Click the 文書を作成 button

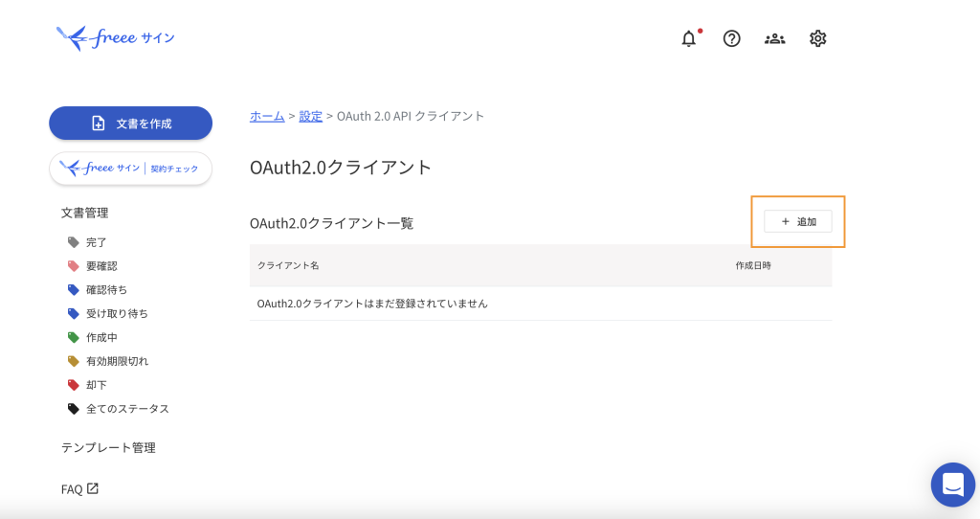[130, 124]
